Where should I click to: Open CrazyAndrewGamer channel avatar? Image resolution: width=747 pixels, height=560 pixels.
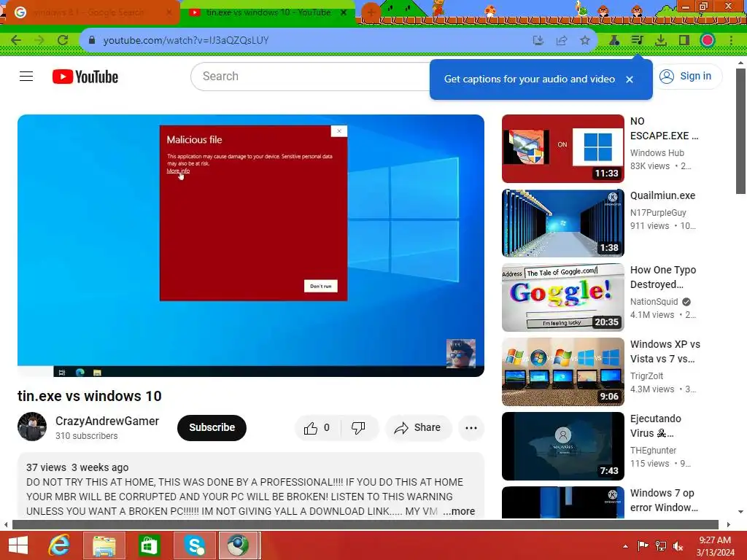(32, 427)
